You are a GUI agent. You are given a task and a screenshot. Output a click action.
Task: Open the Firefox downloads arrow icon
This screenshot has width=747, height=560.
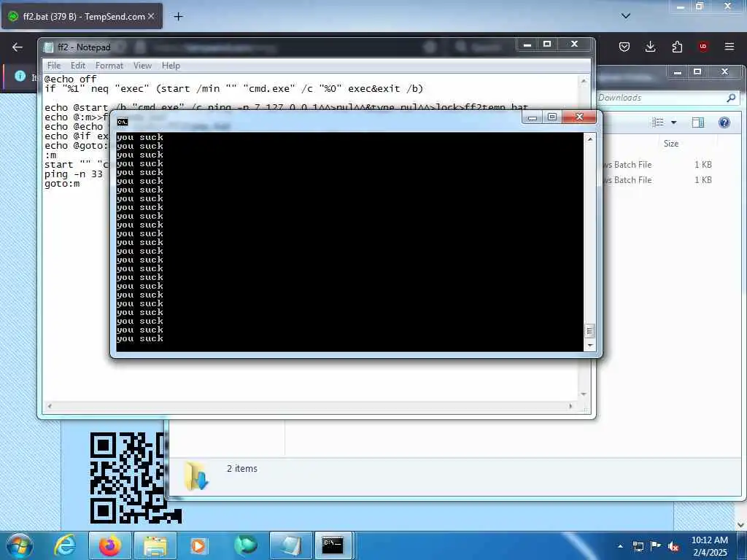[x=650, y=46]
